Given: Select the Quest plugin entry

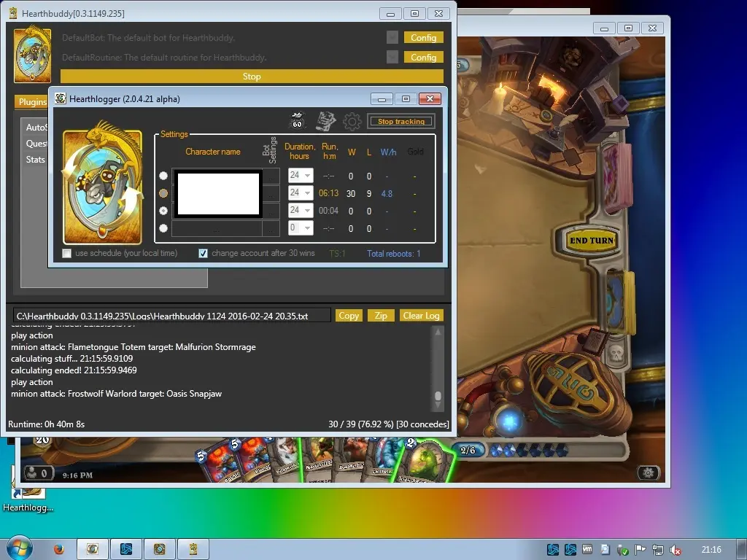Looking at the screenshot, I should pyautogui.click(x=36, y=144).
